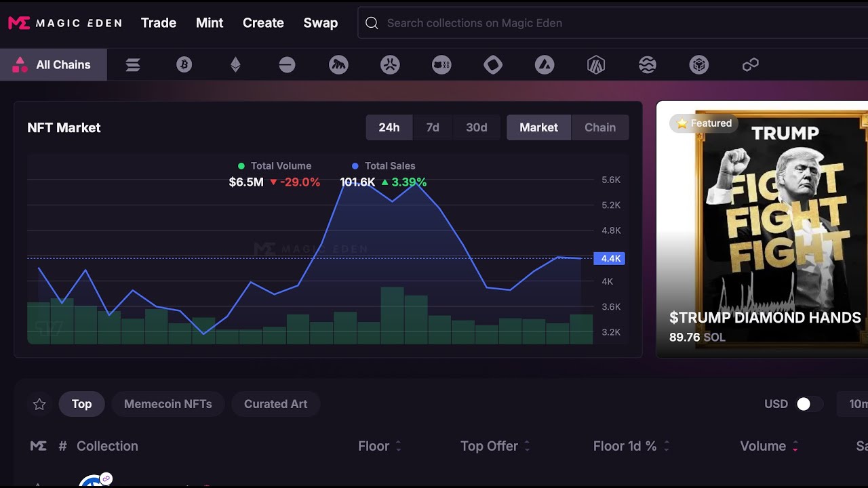
Task: Select the Solana chain icon
Action: click(133, 65)
